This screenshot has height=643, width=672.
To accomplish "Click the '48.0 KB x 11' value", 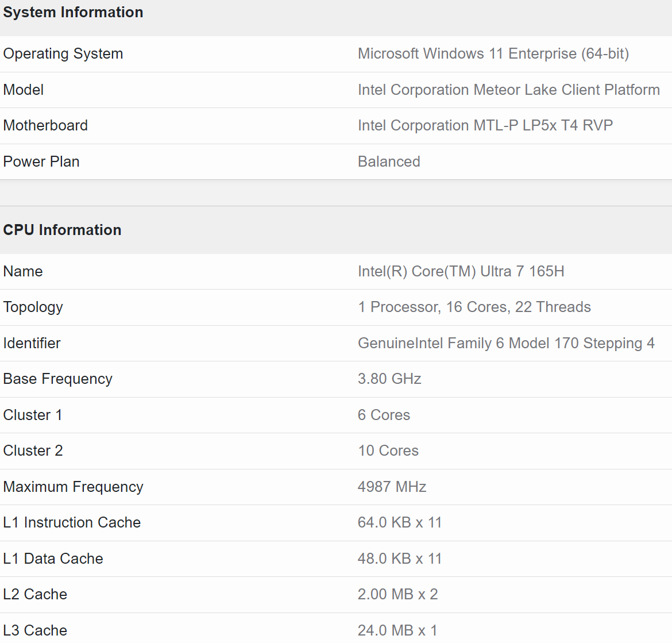I will (x=399, y=559).
